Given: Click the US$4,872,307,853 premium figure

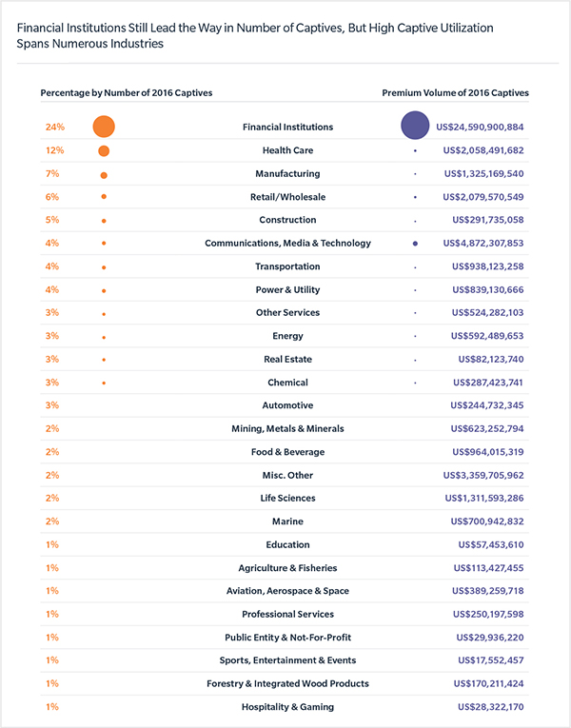Looking at the screenshot, I should point(483,243).
